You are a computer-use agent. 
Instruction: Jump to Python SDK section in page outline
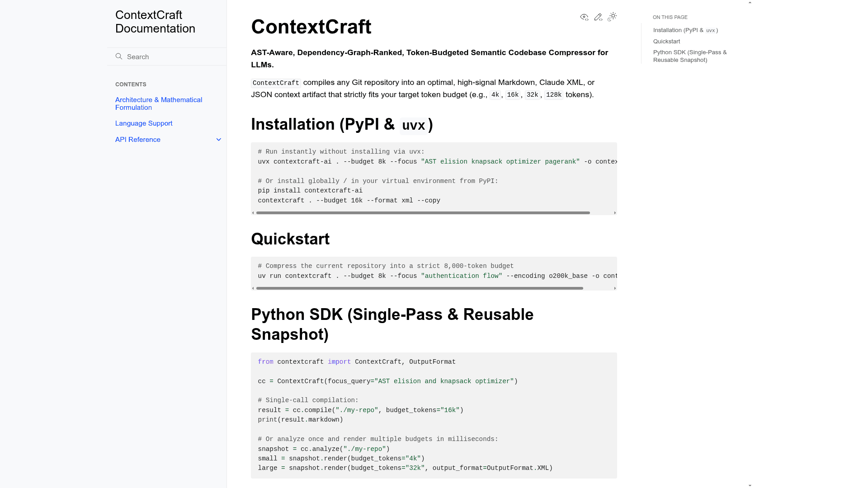[x=690, y=56]
